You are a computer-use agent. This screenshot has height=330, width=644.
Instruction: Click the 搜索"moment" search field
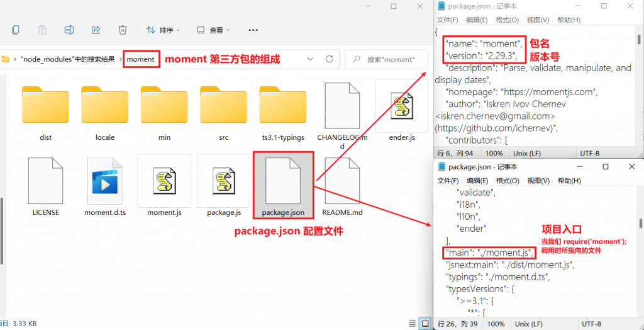click(x=387, y=60)
